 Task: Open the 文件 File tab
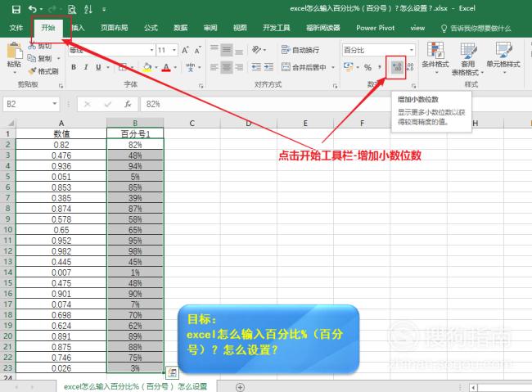tap(16, 28)
